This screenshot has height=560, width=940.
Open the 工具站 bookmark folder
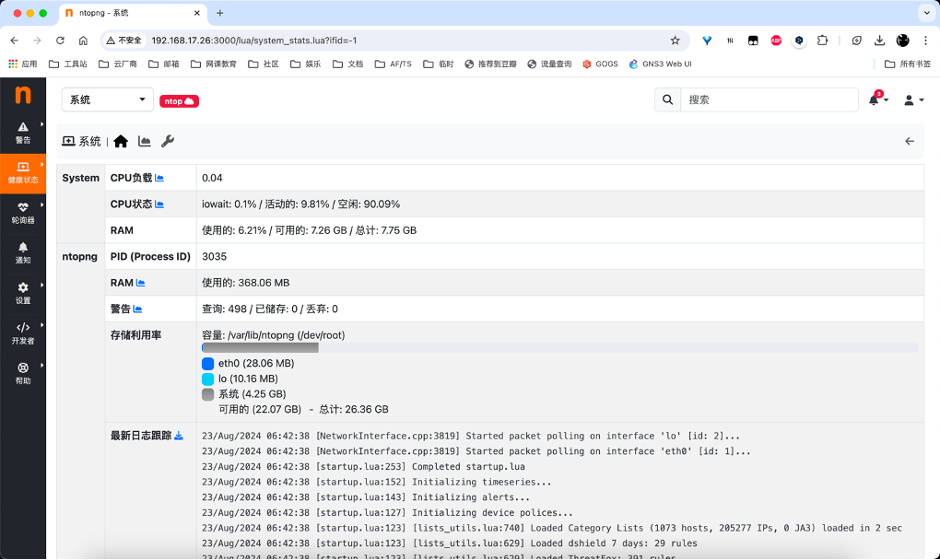[68, 64]
